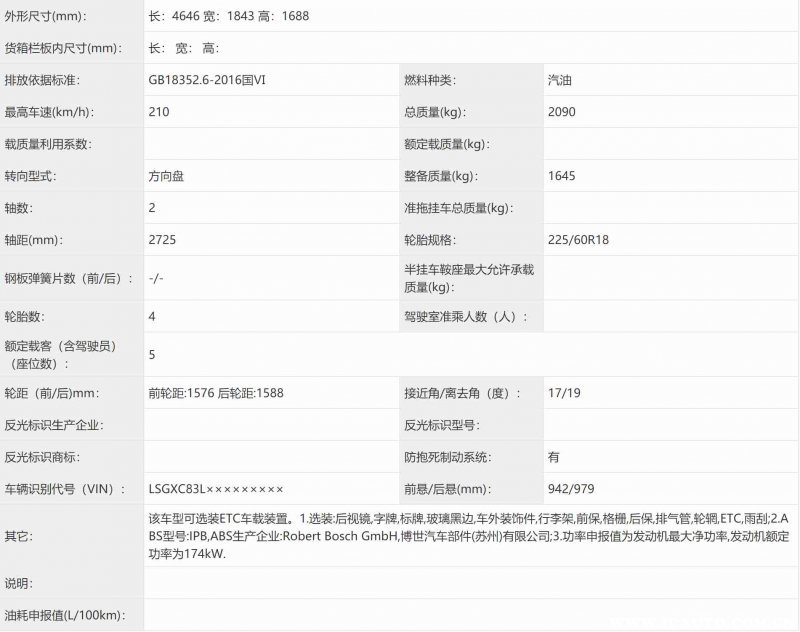Viewport: 800px width, 632px height.
Task: Click the front and rear 轮距 values
Action: [215, 393]
